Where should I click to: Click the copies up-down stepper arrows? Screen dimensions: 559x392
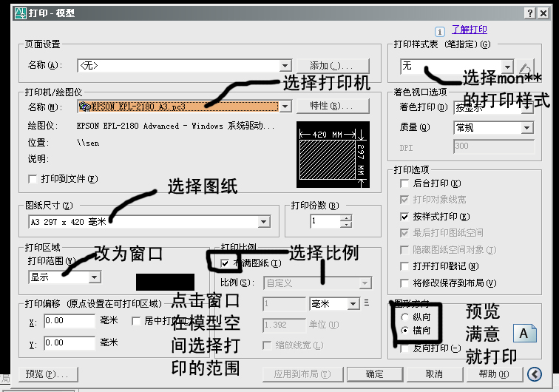coord(346,221)
